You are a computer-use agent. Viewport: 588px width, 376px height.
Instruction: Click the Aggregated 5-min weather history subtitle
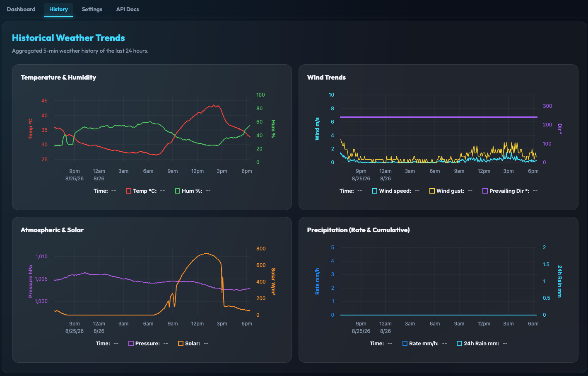click(x=80, y=51)
